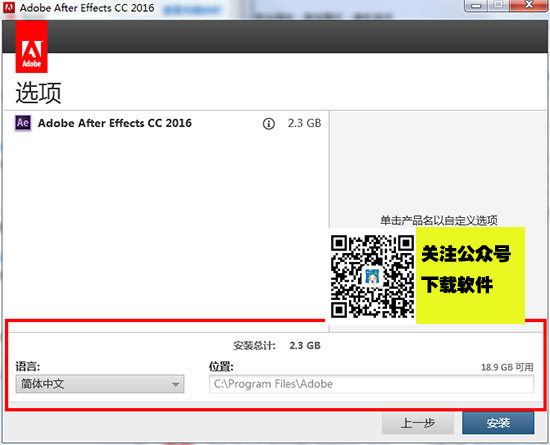Viewport: 550px width, 445px height.
Task: Maximize the installer window
Action: pyautogui.click(x=498, y=5)
